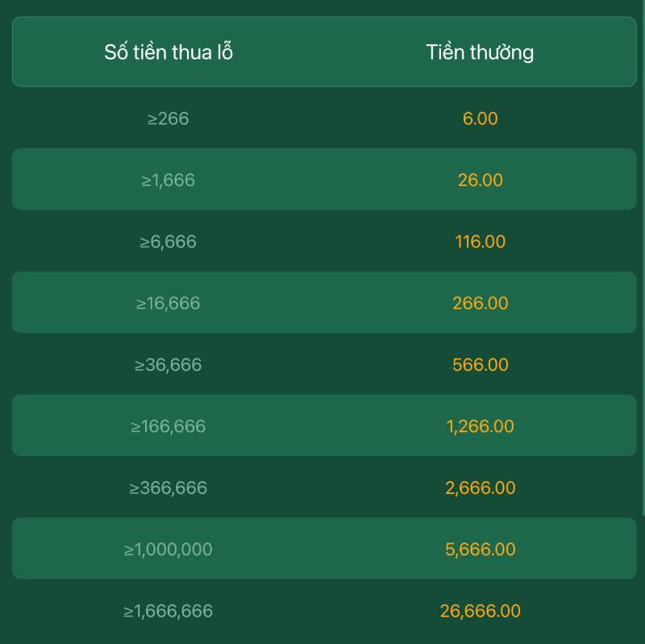Click the "Tiền thưởng" column header
The image size is (645, 644).
480,52
